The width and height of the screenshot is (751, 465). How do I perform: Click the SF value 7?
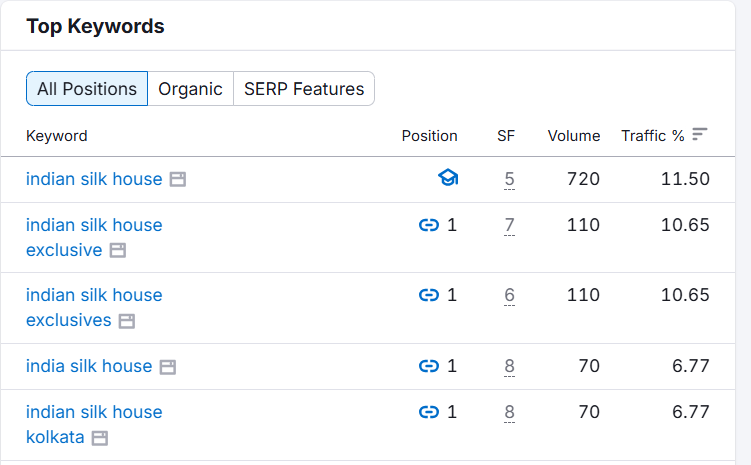(x=509, y=225)
